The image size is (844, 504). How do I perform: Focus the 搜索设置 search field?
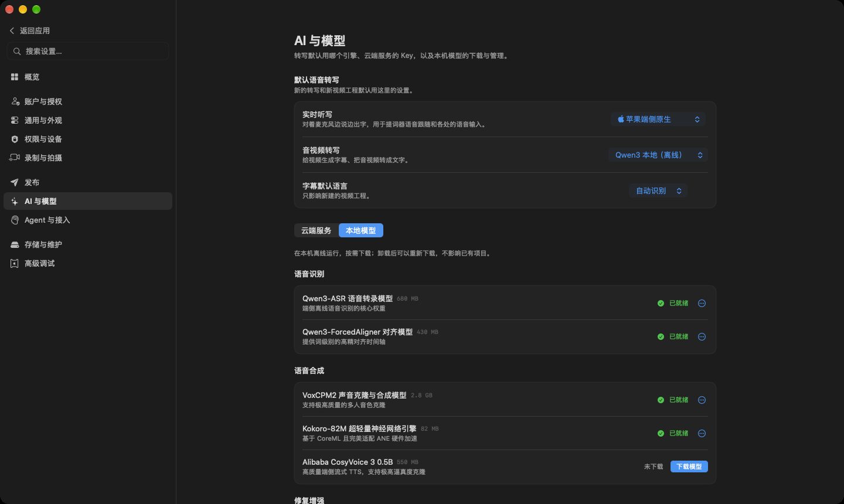pos(88,51)
